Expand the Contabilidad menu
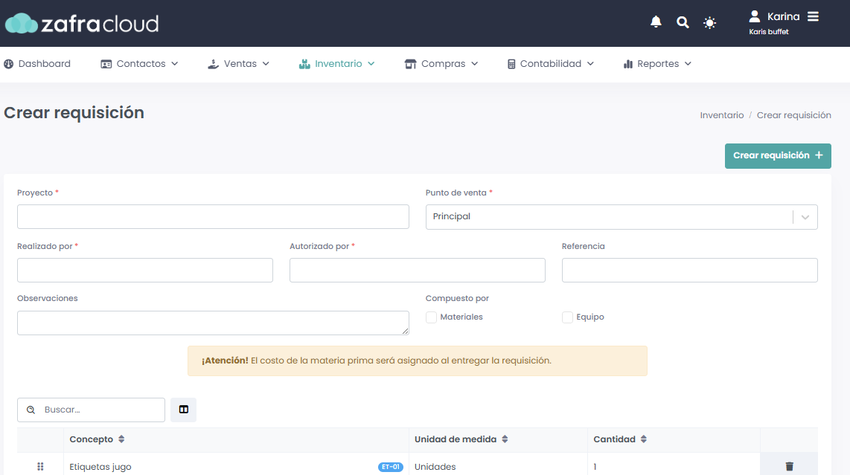This screenshot has height=475, width=850. click(550, 64)
